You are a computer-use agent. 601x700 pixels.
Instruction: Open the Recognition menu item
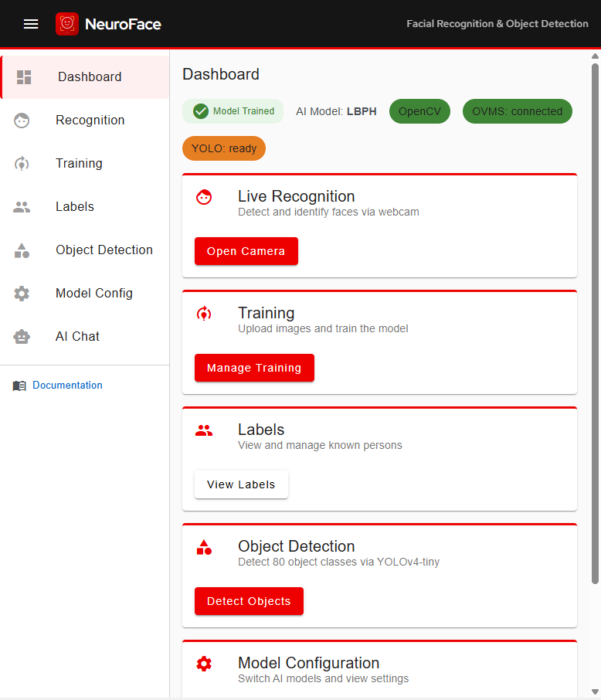(90, 121)
